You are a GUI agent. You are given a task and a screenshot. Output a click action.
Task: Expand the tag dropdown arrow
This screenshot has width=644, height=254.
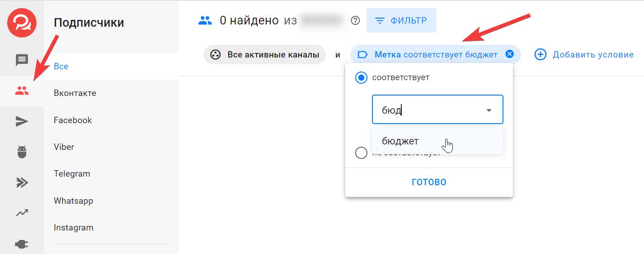coord(489,110)
